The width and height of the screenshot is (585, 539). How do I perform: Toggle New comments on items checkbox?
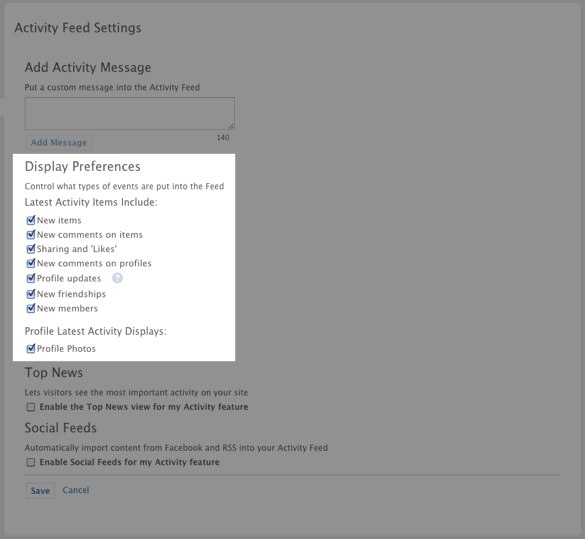(x=31, y=235)
